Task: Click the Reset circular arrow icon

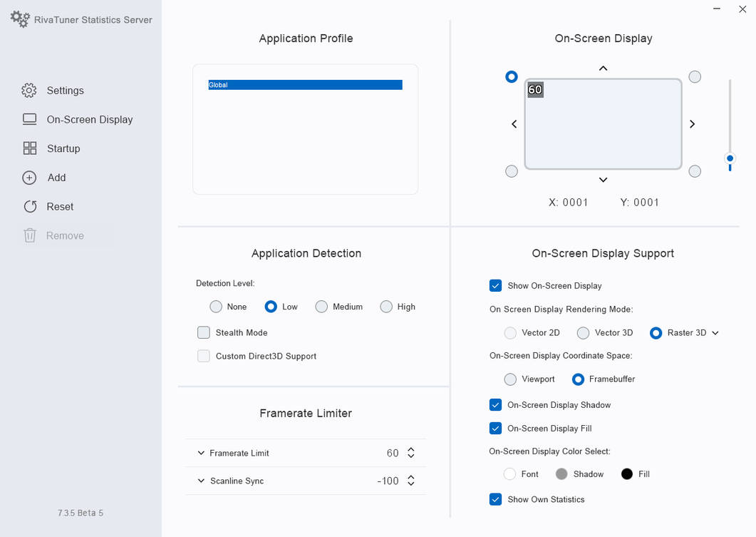Action: (30, 207)
